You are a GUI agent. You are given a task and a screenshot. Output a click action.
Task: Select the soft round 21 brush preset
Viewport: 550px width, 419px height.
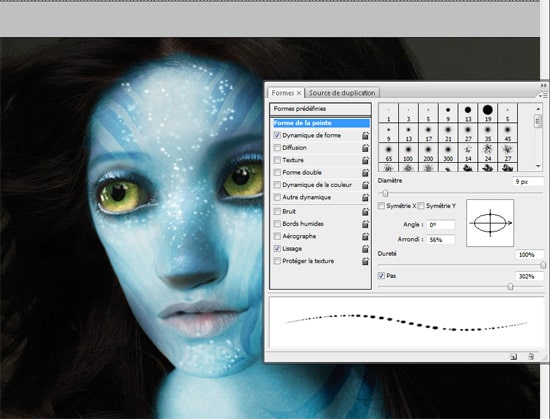[448, 133]
